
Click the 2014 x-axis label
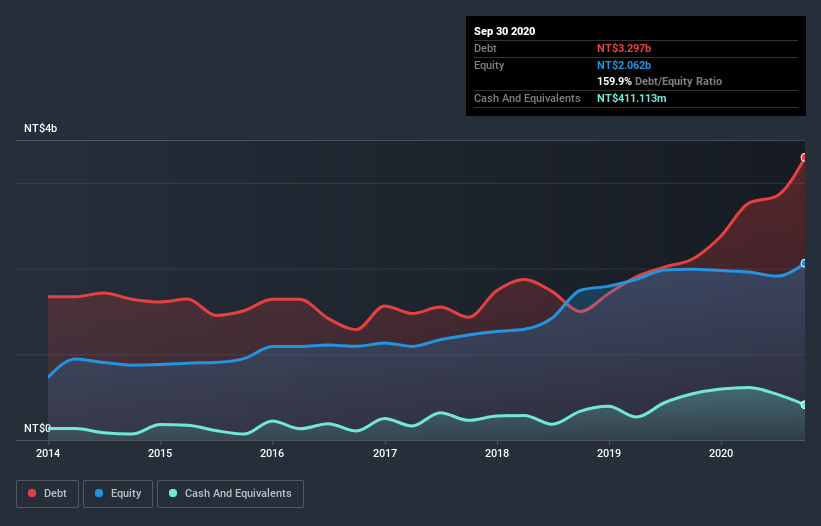coord(48,453)
